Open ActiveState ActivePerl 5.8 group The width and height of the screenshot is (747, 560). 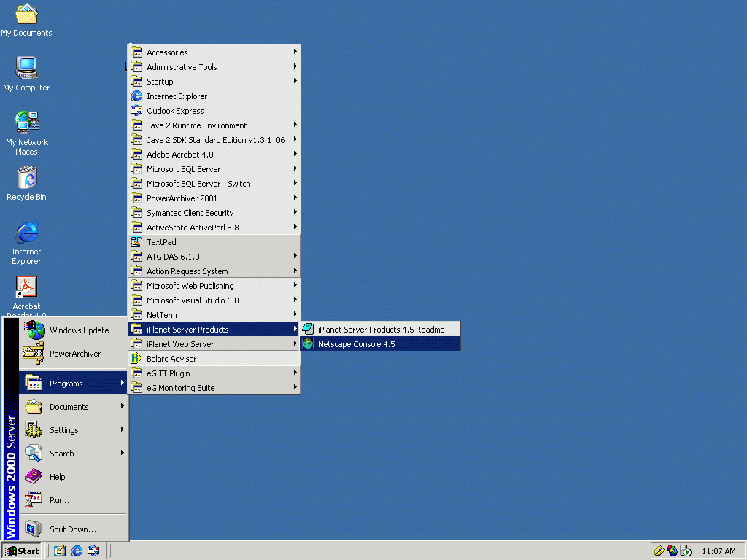(x=214, y=227)
